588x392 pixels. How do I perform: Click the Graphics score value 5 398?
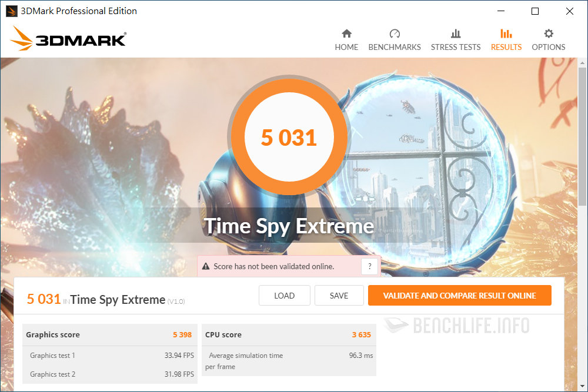click(182, 334)
